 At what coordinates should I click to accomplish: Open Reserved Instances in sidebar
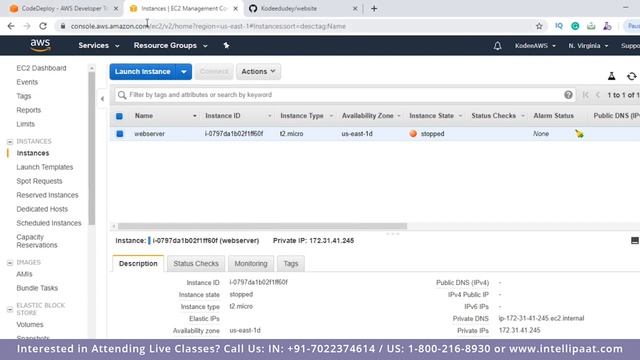[x=47, y=195]
